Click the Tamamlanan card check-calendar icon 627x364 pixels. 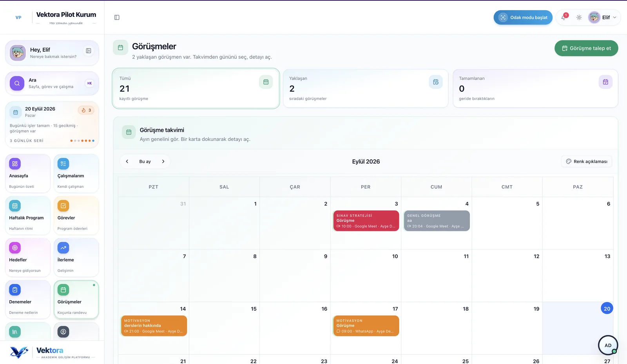605,82
